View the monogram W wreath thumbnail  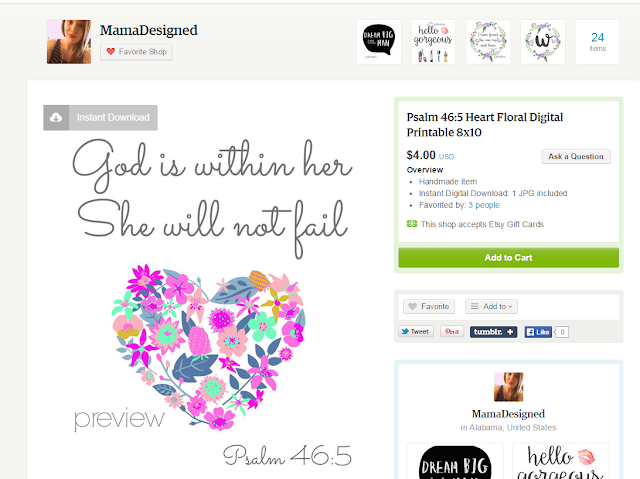tap(543, 42)
